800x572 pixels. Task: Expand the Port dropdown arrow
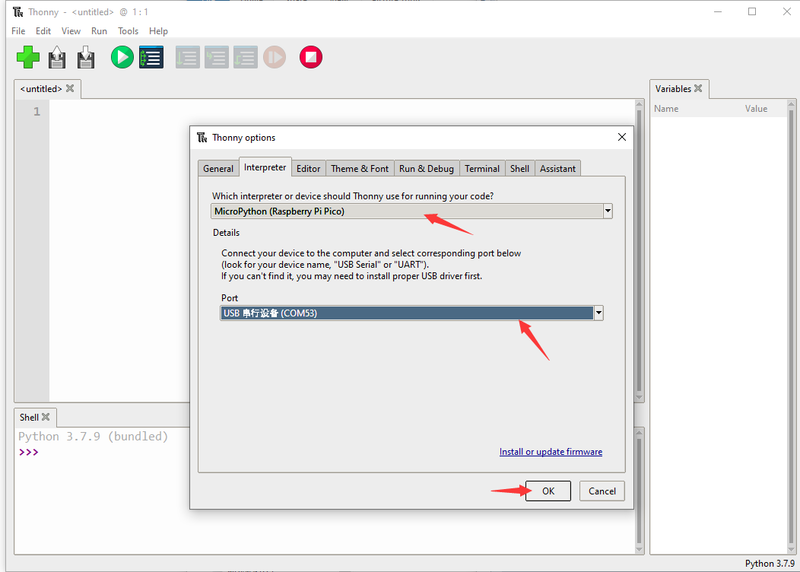[x=598, y=313]
